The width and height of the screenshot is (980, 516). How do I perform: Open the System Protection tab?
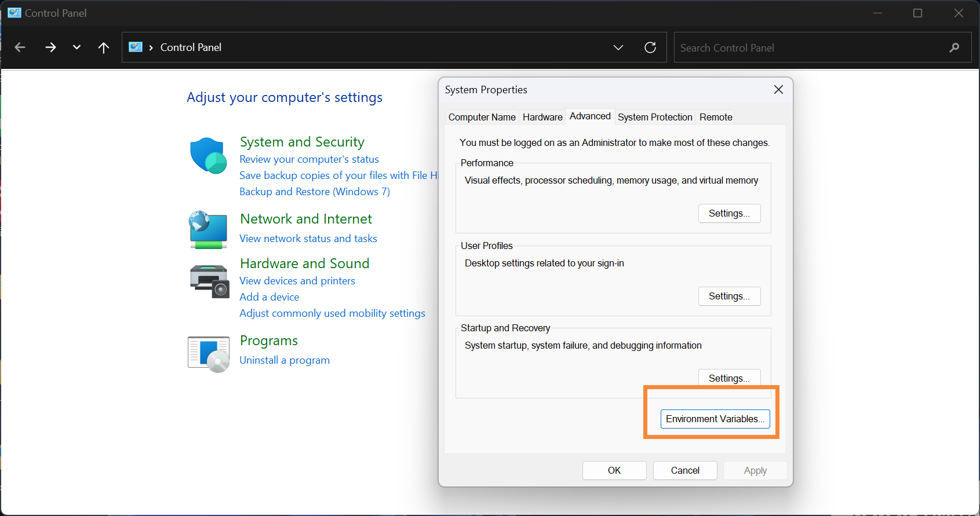(655, 117)
